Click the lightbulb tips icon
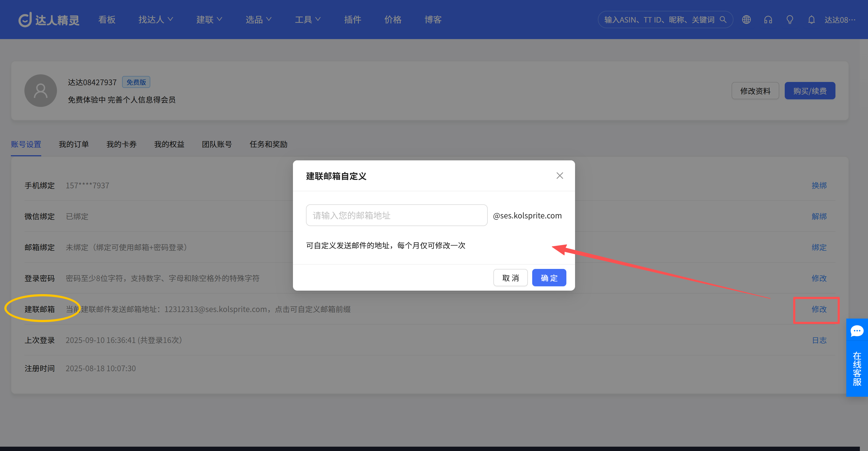Image resolution: width=868 pixels, height=451 pixels. click(x=790, y=20)
